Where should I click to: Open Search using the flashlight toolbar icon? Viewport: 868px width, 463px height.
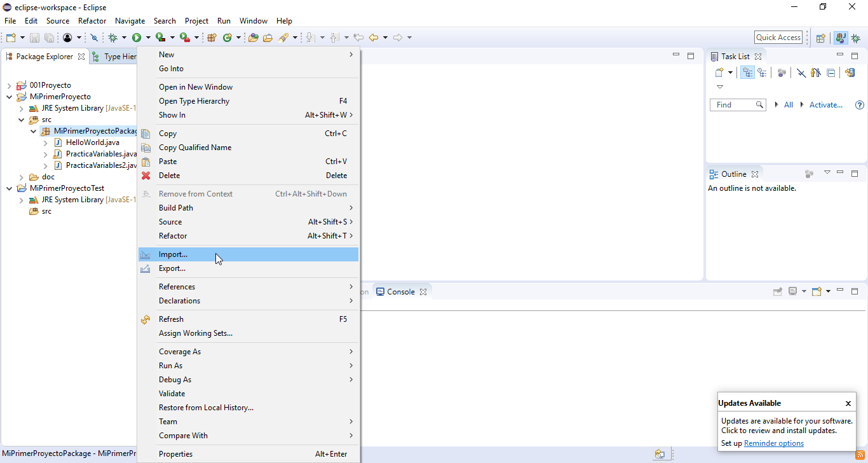click(x=283, y=37)
